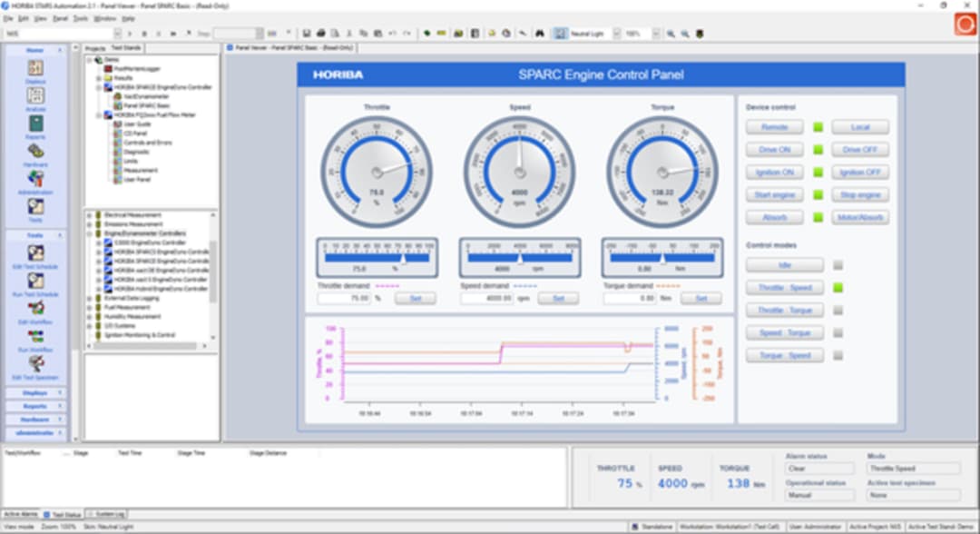Click the Throttle demand horizontal slider
Screen dimensions: 980x534
click(377, 258)
